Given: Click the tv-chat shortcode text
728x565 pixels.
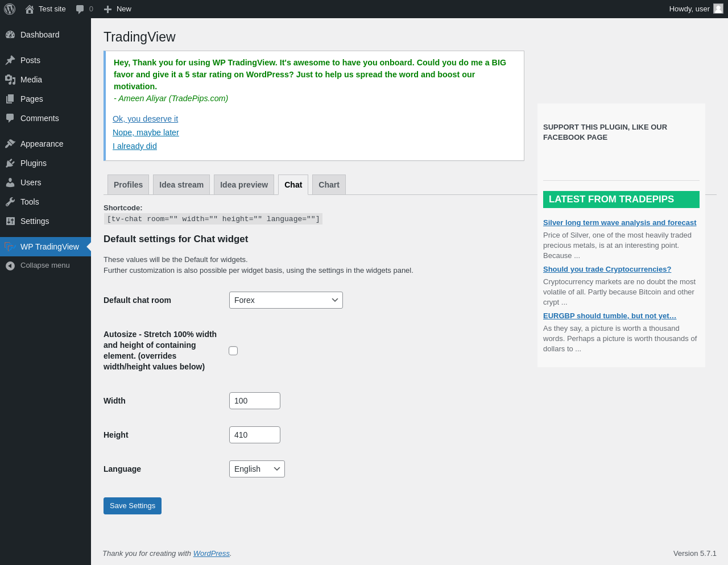Looking at the screenshot, I should (213, 219).
